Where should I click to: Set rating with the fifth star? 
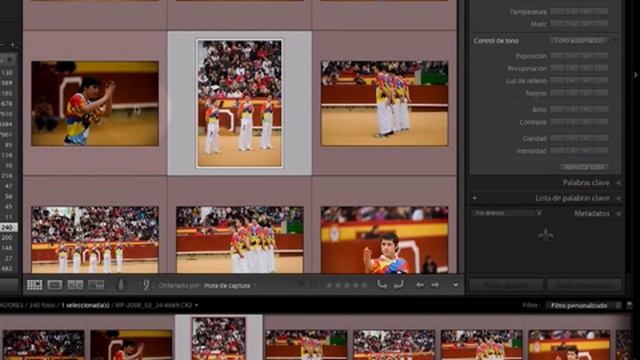coord(364,286)
